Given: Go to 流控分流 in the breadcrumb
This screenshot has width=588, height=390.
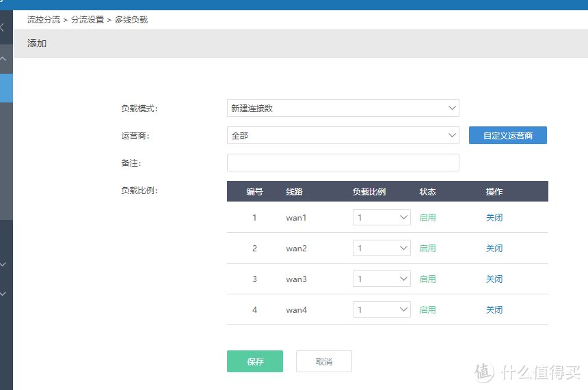Looking at the screenshot, I should (x=44, y=20).
